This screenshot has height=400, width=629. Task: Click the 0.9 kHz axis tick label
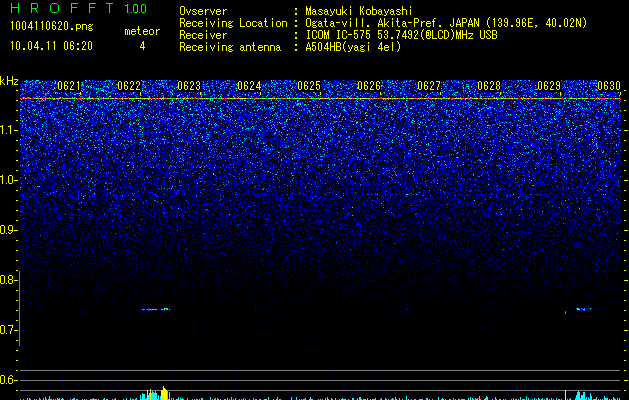[7, 230]
